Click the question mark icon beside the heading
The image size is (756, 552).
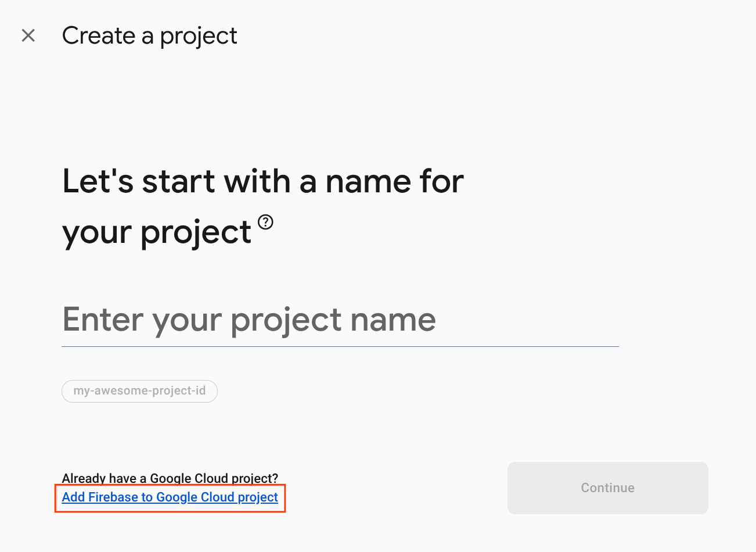point(266,221)
